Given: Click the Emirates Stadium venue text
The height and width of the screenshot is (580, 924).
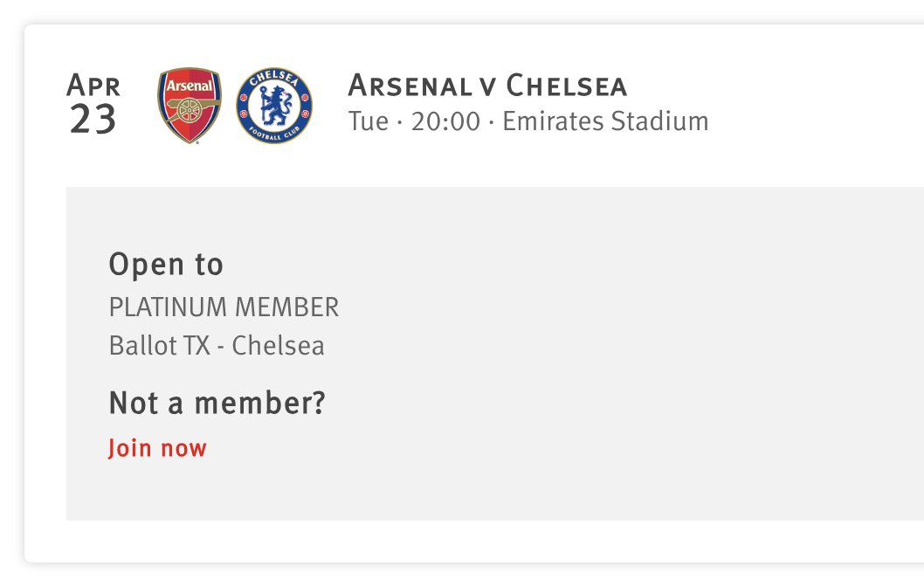Looking at the screenshot, I should pyautogui.click(x=605, y=121).
